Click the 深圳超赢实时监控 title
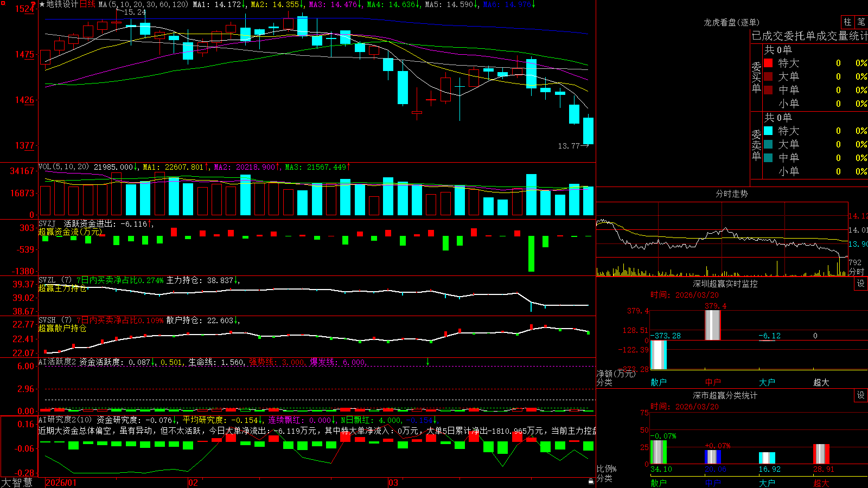 [x=725, y=284]
